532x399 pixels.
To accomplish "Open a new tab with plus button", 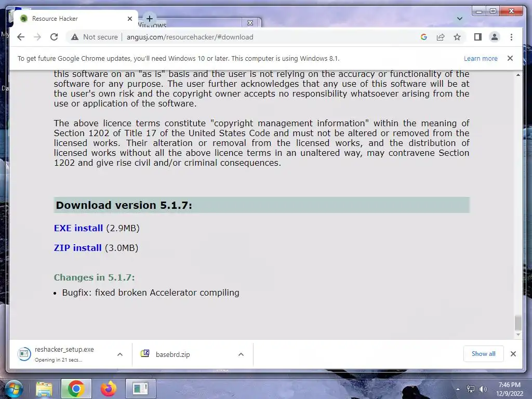I will pos(150,19).
